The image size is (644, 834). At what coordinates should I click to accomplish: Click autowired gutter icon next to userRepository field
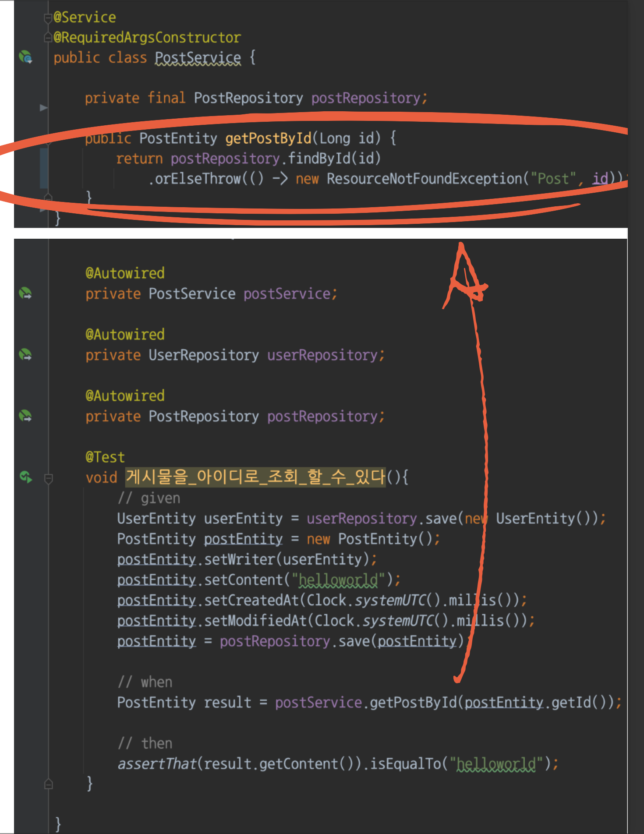[25, 354]
